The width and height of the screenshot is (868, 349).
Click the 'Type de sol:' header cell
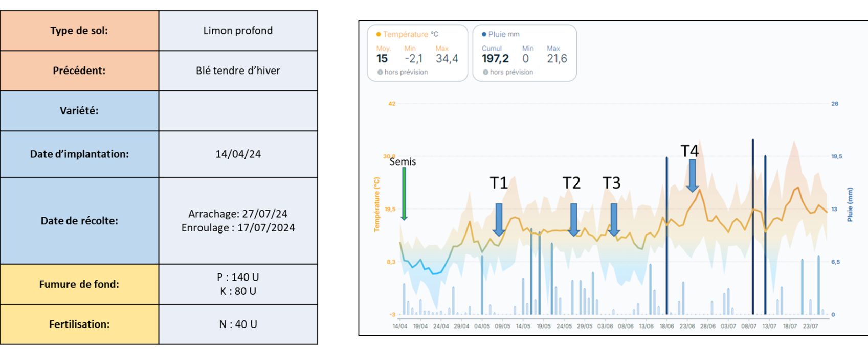click(x=79, y=31)
